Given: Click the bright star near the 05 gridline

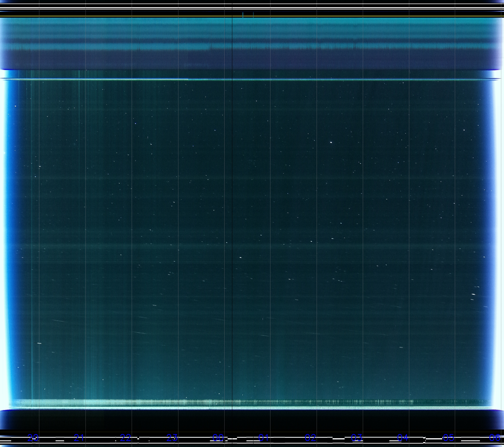Looking at the screenshot, I should tap(464, 130).
